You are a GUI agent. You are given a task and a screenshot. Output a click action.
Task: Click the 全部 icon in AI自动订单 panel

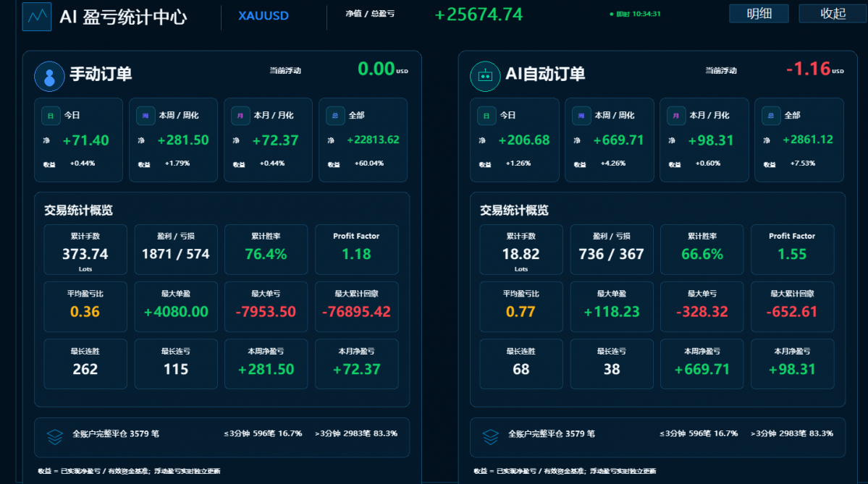click(770, 116)
